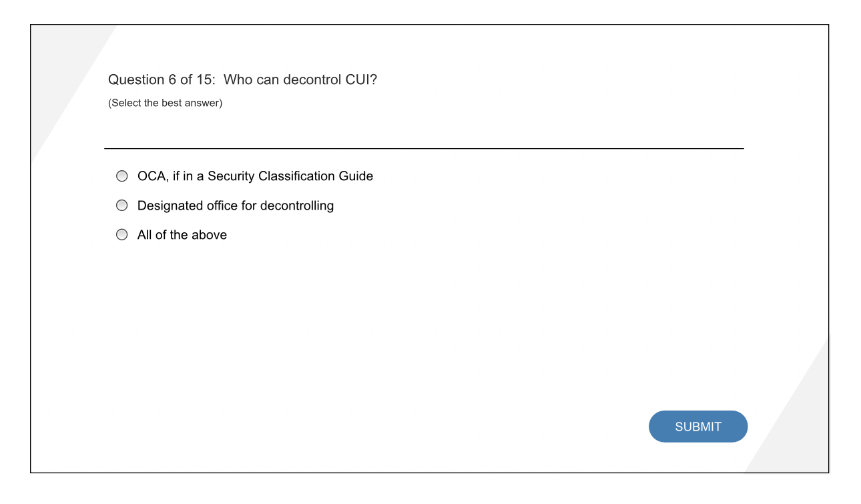861x504 pixels.
Task: Click the radio circle beside the first answer
Action: [x=121, y=176]
